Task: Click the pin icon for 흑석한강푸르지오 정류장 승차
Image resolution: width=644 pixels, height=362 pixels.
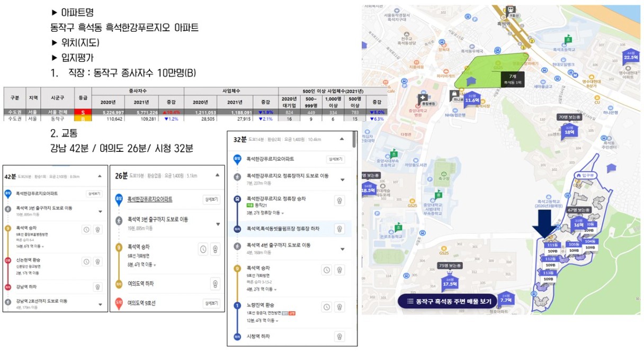Action: 339,200
